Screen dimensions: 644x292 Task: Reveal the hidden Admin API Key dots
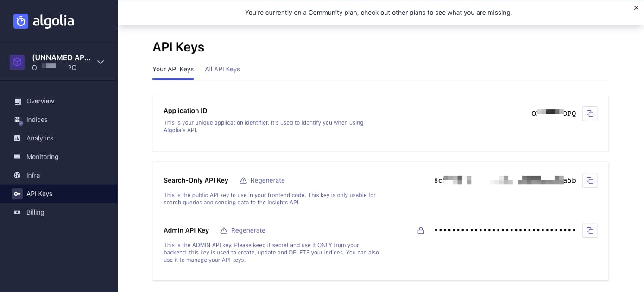(x=504, y=230)
